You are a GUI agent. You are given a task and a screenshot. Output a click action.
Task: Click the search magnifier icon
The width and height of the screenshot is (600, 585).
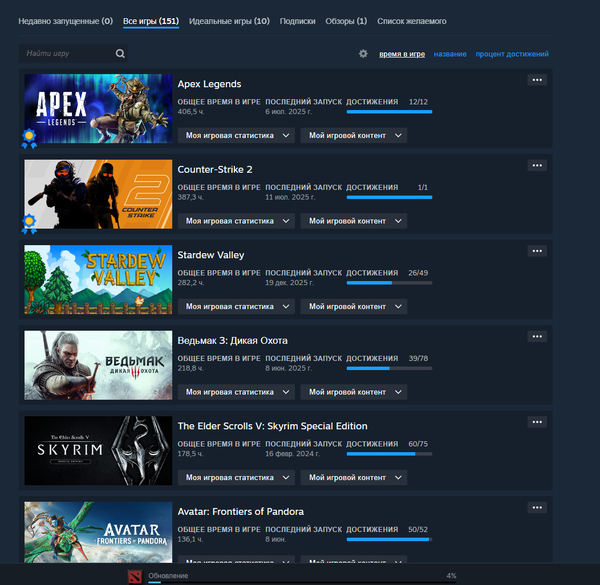pos(120,54)
